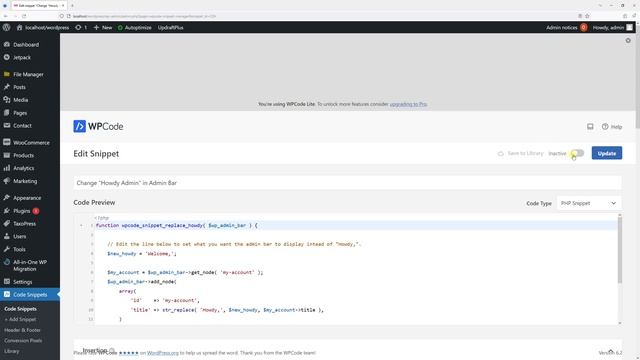The height and width of the screenshot is (360, 640).
Task: Click the gear icon at top right of the page
Action: [x=628, y=40]
